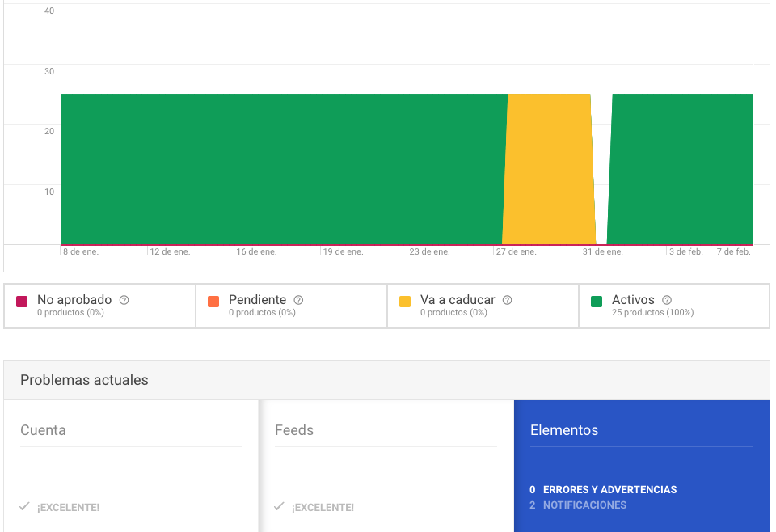Viewport: 776px width, 532px height.
Task: Select the Va a caducar legend card
Action: coord(483,306)
